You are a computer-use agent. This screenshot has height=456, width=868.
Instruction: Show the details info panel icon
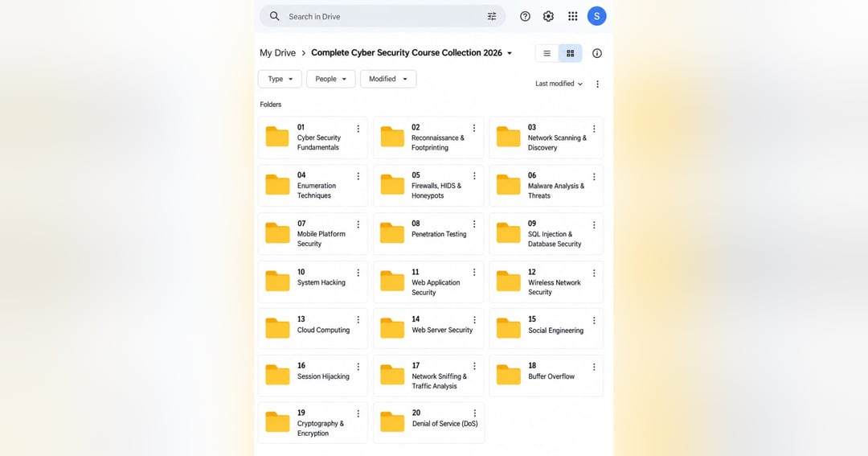click(596, 53)
